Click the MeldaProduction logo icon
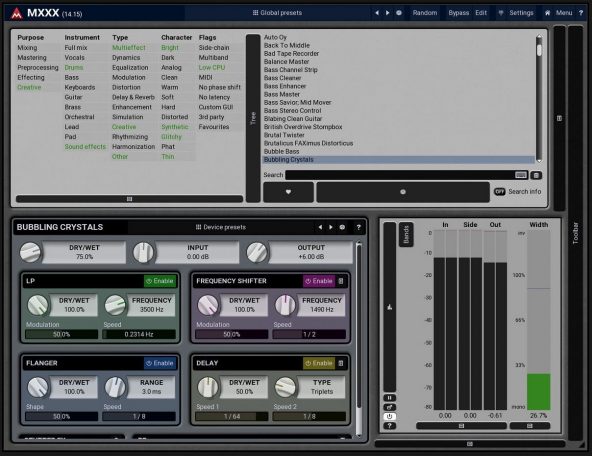The width and height of the screenshot is (592, 456). point(17,14)
